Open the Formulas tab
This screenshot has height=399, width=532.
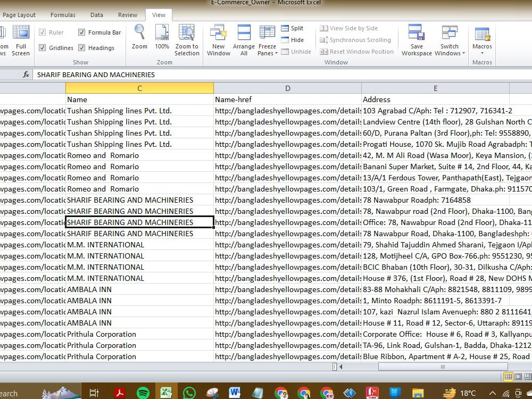[x=63, y=15]
